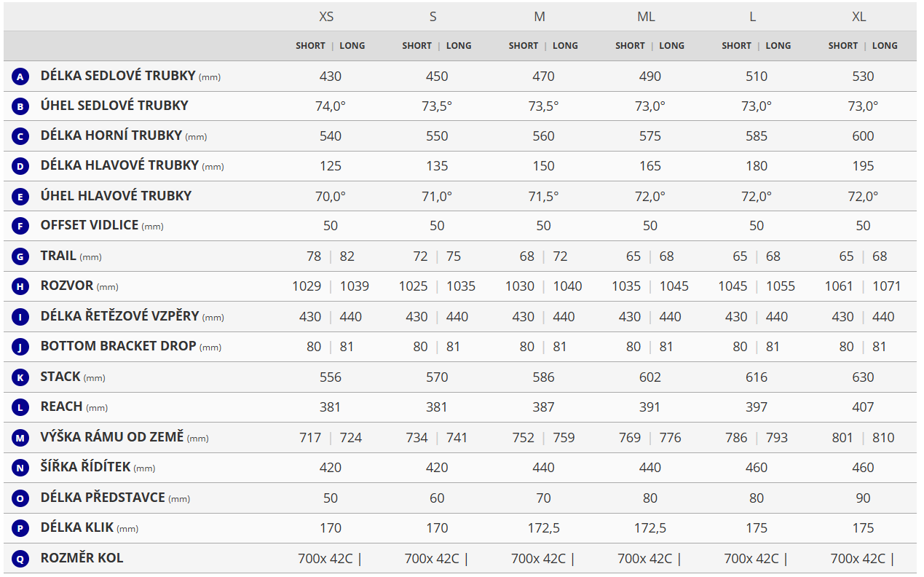Click the B circle next to Úhel sedlové trubky

pos(20,106)
